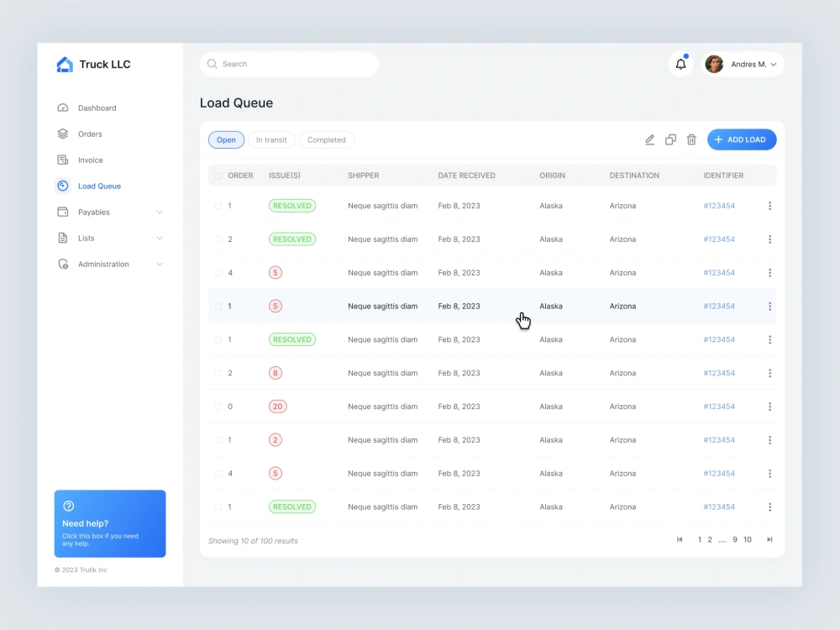This screenshot has width=840, height=630.
Task: Click the trash delete icon above the table
Action: click(x=691, y=139)
